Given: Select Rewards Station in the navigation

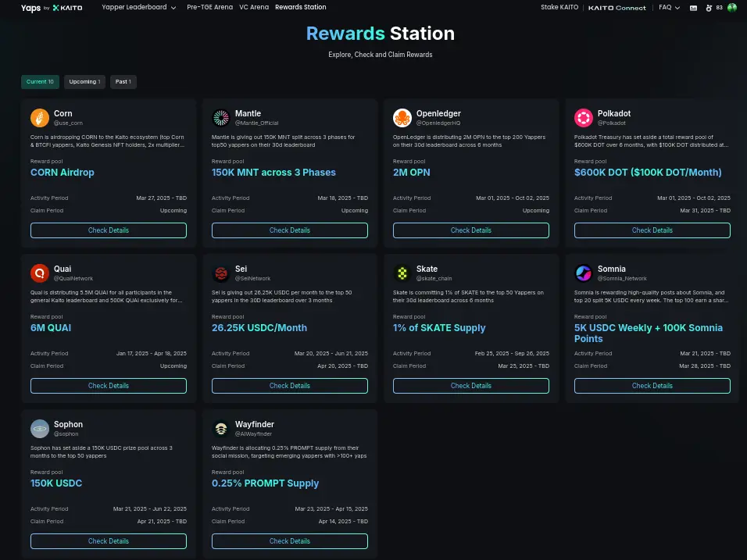Looking at the screenshot, I should coord(301,7).
